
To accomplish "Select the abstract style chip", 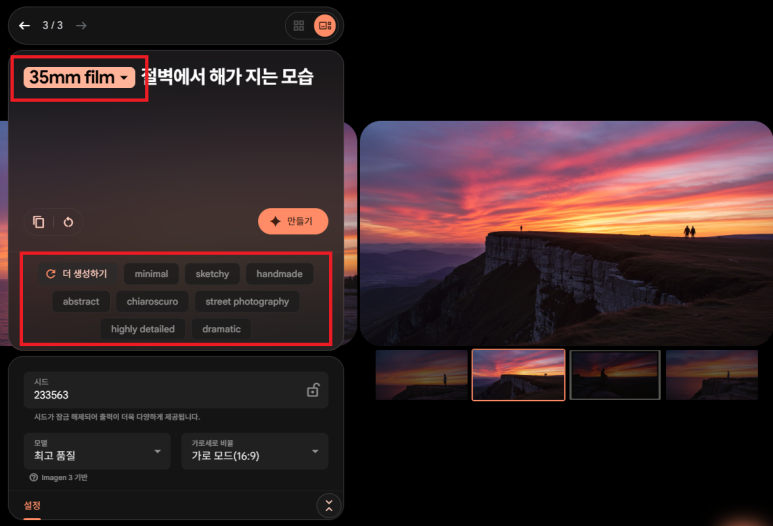I will (81, 301).
